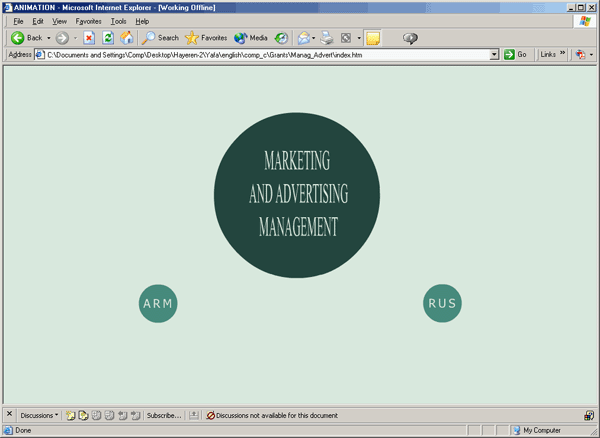
Task: Open the Media bar
Action: 250,38
